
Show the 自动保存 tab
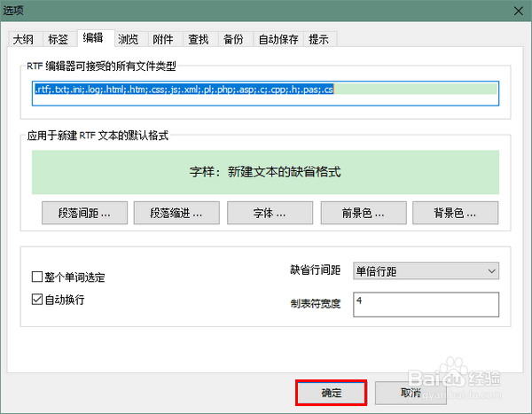278,39
